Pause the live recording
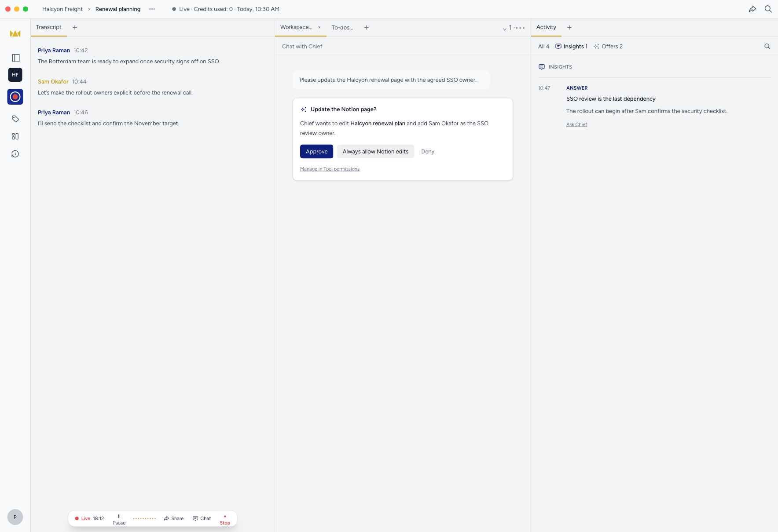778x532 pixels. pos(119,519)
